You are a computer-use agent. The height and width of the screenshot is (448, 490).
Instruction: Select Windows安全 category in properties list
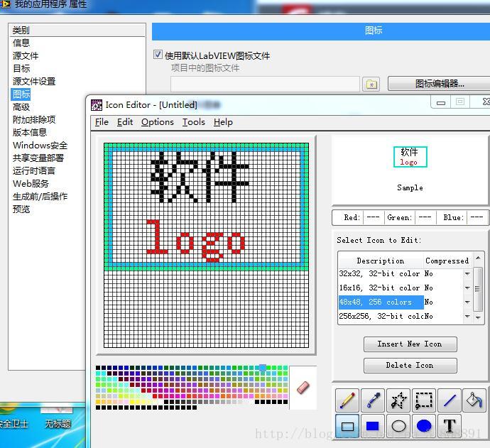point(40,146)
